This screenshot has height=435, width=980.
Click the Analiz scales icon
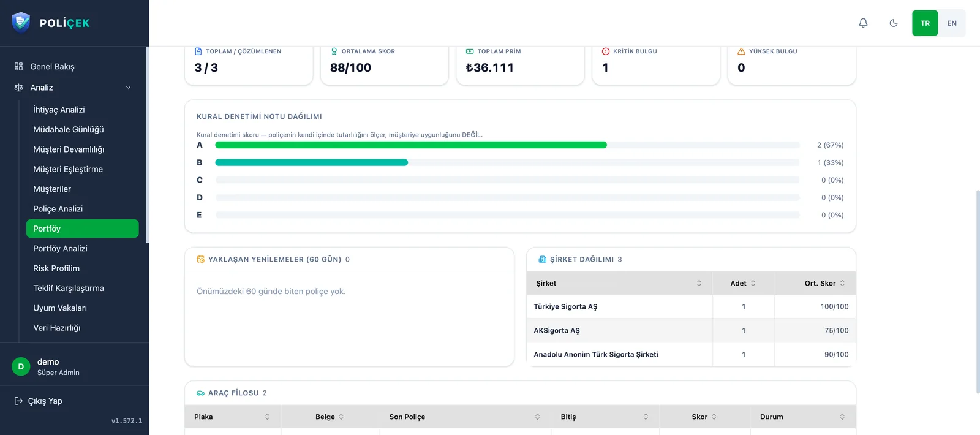pos(18,88)
